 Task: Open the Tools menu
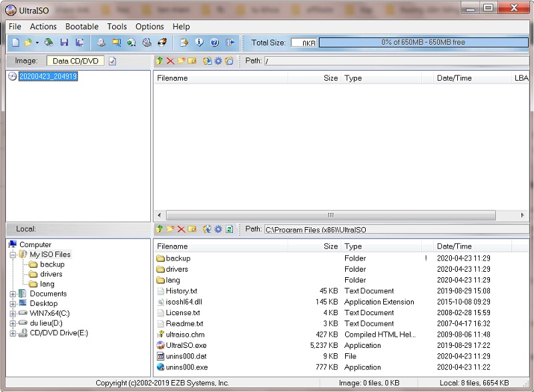[117, 27]
